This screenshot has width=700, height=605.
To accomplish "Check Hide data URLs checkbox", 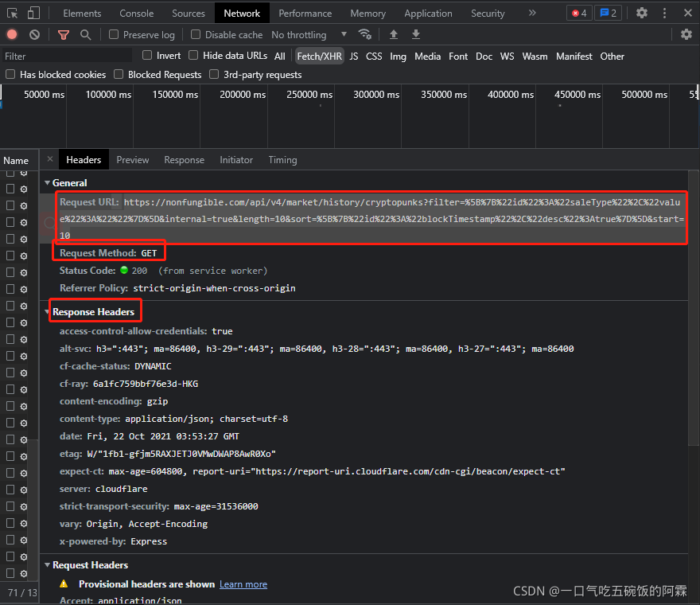I will [193, 55].
